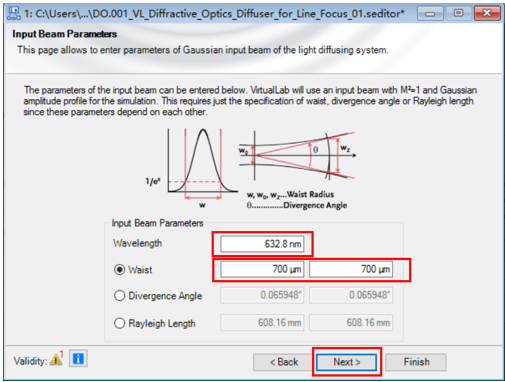The width and height of the screenshot is (505, 382).
Task: Click the VirtualLab window icon in title bar
Action: (x=14, y=14)
